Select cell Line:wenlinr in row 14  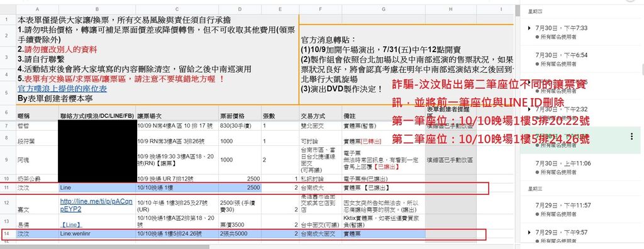click(x=97, y=234)
